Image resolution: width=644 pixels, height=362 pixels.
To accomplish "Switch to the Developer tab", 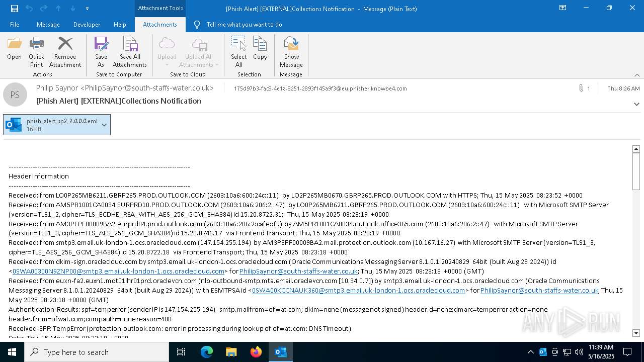I will (x=87, y=25).
